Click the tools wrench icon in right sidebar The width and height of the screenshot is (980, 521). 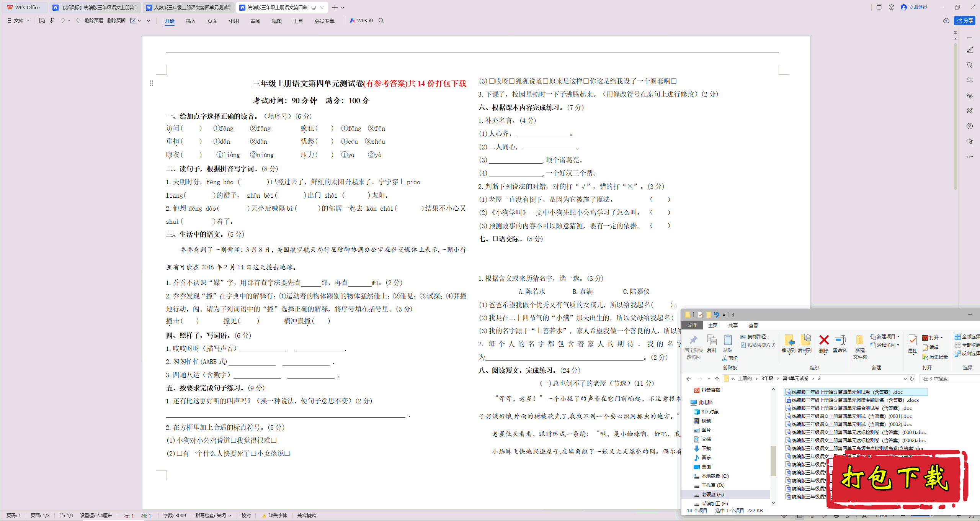pyautogui.click(x=969, y=111)
